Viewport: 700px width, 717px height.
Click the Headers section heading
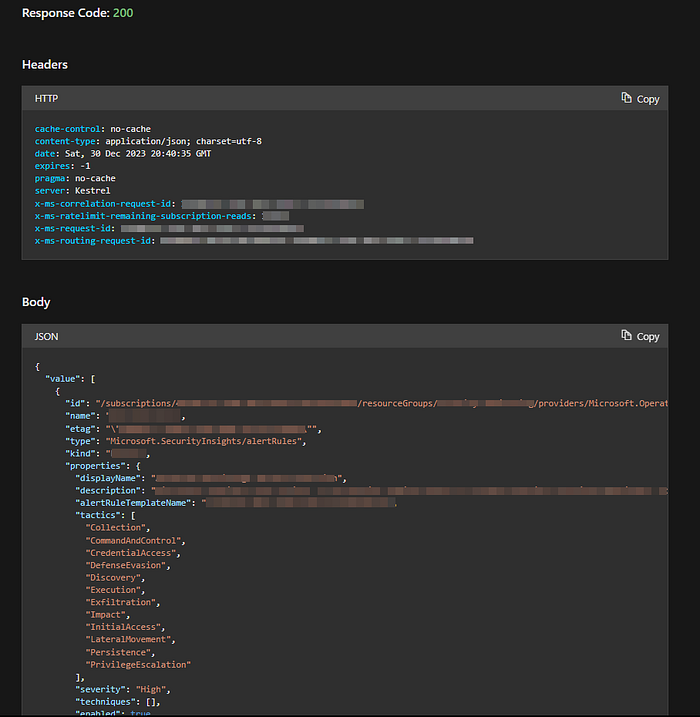pos(45,64)
